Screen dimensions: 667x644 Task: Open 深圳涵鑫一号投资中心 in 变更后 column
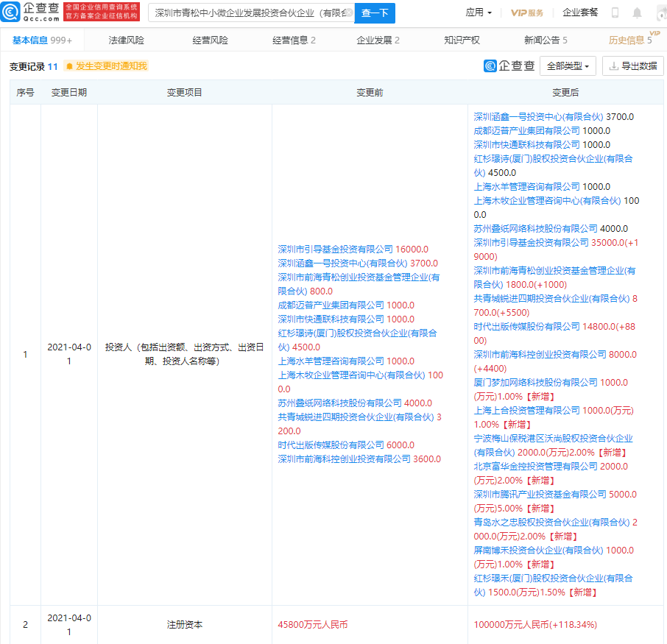(539, 116)
